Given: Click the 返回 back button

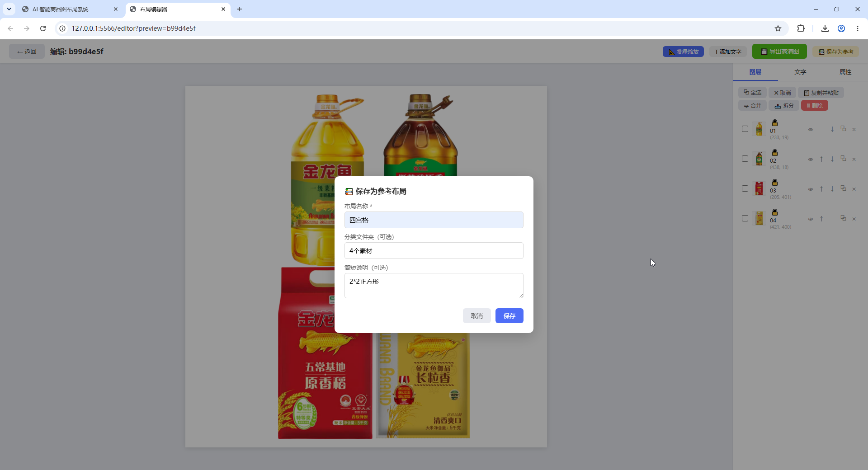Looking at the screenshot, I should [27, 52].
